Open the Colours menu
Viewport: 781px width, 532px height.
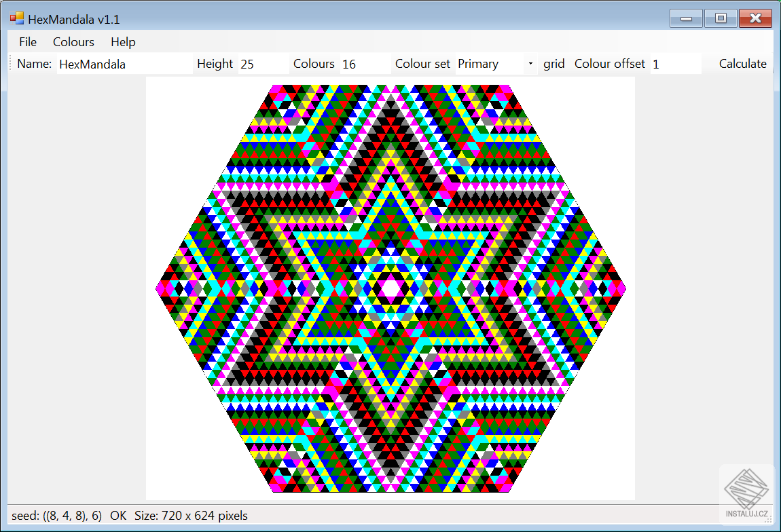[x=73, y=42]
